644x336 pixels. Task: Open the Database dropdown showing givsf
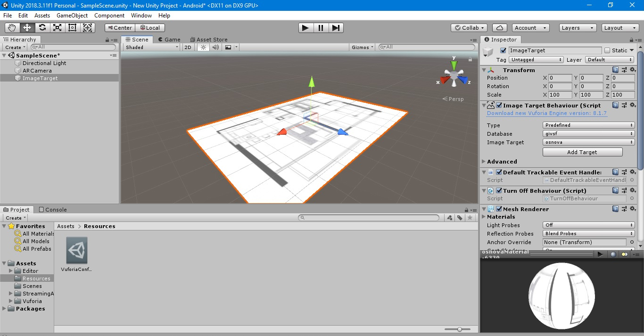click(x=589, y=134)
